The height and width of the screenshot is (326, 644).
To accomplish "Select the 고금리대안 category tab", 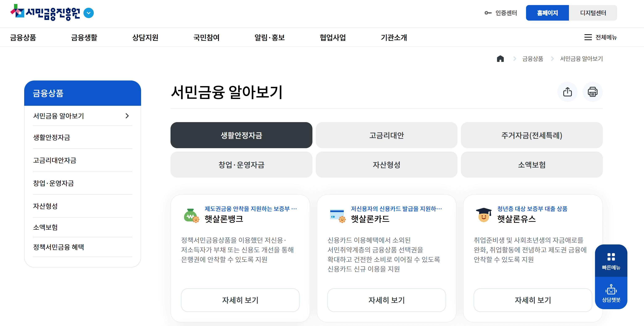I will (x=386, y=135).
